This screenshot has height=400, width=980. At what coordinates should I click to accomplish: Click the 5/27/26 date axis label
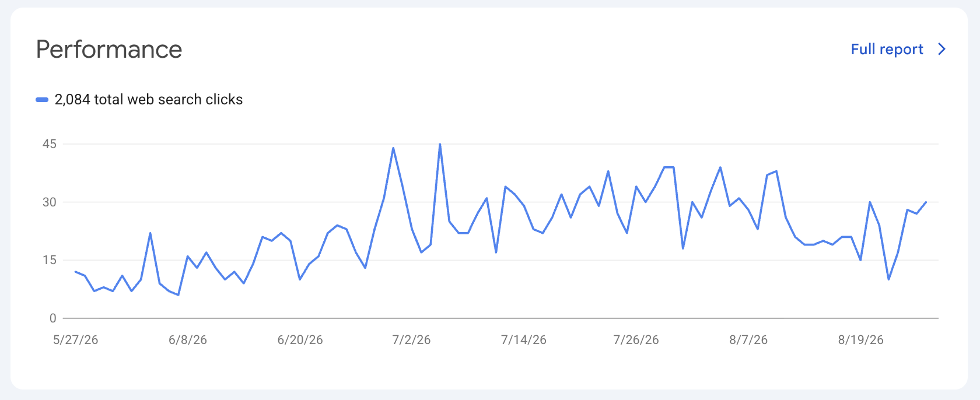75,340
